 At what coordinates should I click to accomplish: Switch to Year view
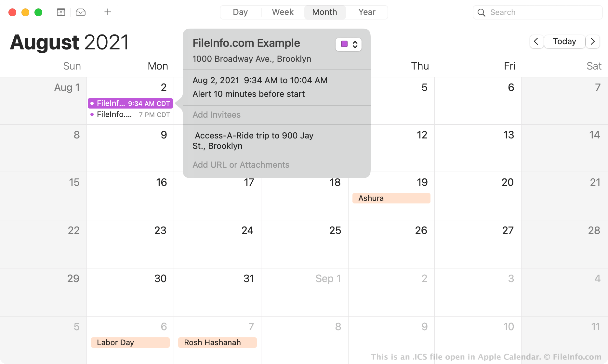tap(367, 12)
